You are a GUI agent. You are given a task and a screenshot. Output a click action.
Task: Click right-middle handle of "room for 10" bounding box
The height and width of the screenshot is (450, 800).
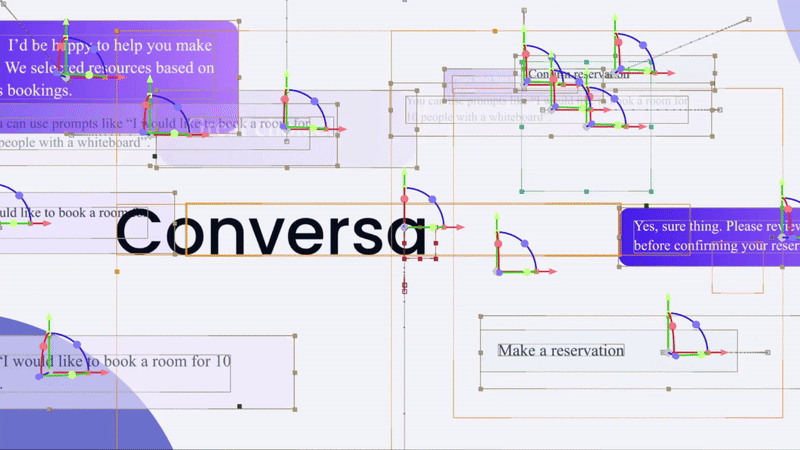point(296,372)
